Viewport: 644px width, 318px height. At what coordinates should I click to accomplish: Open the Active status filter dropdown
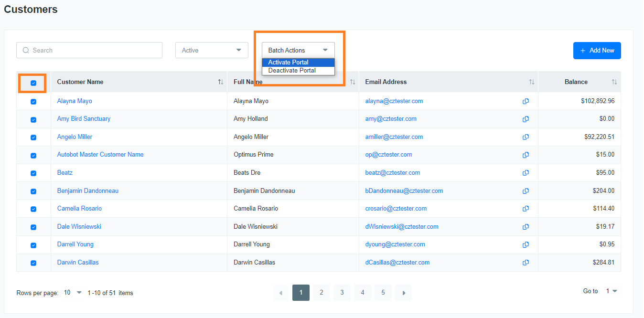[x=212, y=50]
